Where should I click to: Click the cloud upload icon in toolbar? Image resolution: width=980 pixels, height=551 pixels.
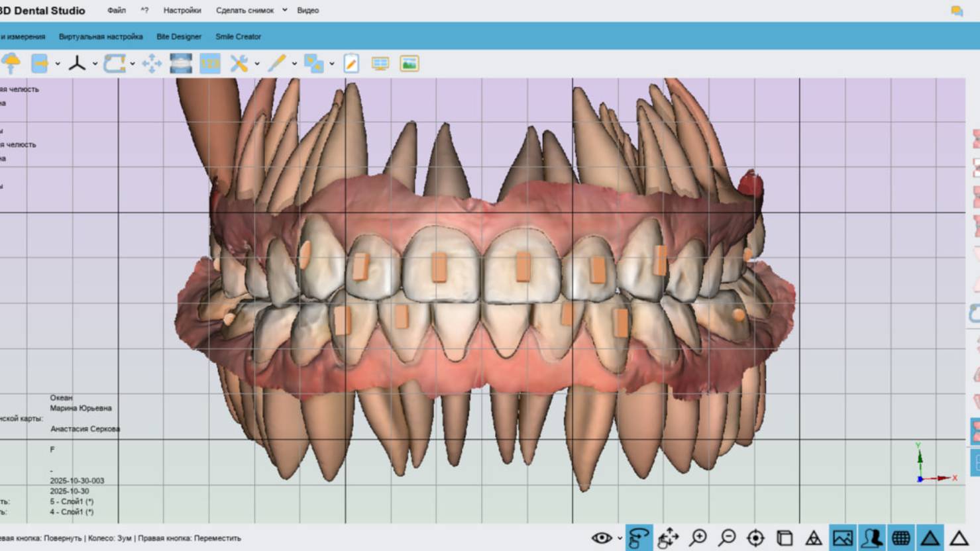coord(11,64)
